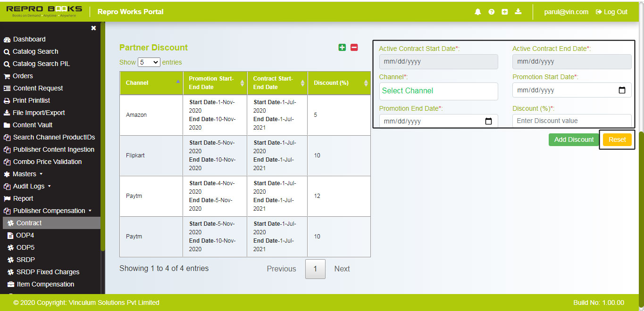Open the Show entries count dropdown
644x311 pixels.
tap(149, 62)
